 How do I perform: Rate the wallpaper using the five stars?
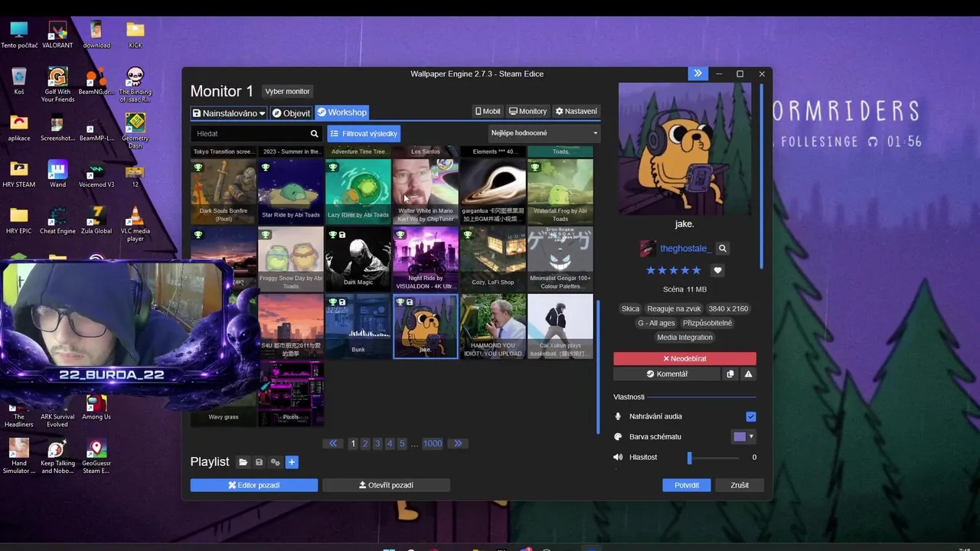click(674, 270)
